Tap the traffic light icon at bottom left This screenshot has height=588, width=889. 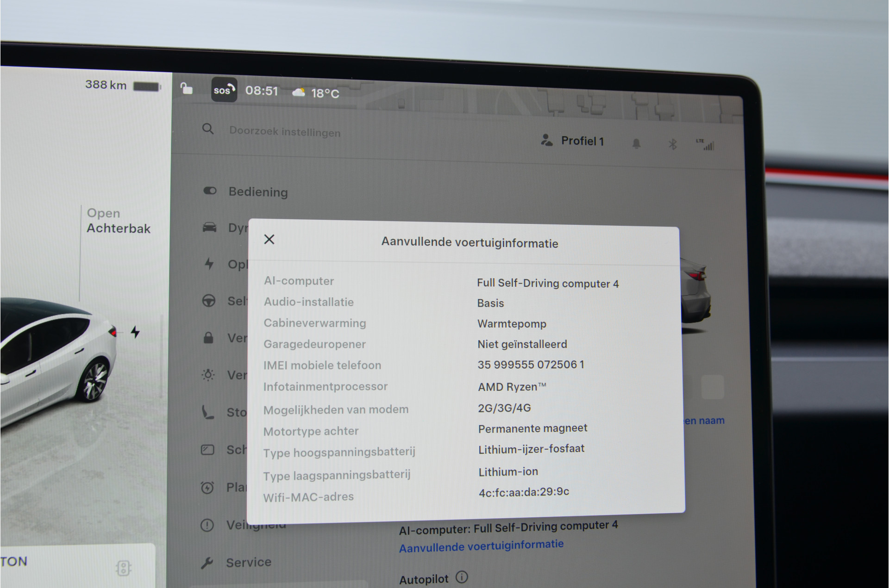tap(123, 568)
